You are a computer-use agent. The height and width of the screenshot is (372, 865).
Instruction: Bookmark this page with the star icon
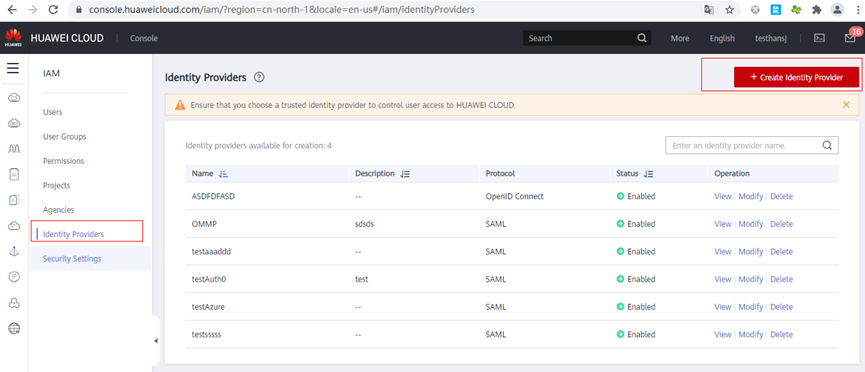[x=729, y=10]
